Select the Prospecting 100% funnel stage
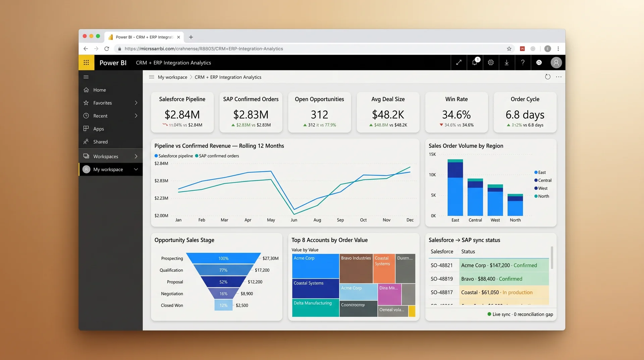 223,258
